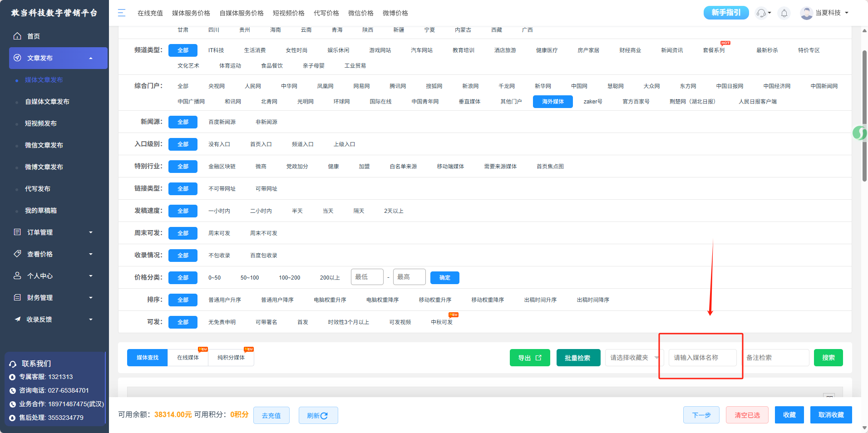This screenshot has height=433, width=868.
Task: Select 海外媒体 portal filter
Action: point(553,102)
